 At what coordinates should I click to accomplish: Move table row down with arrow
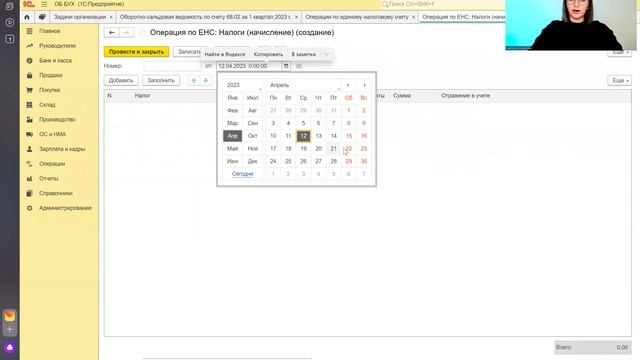(x=206, y=80)
